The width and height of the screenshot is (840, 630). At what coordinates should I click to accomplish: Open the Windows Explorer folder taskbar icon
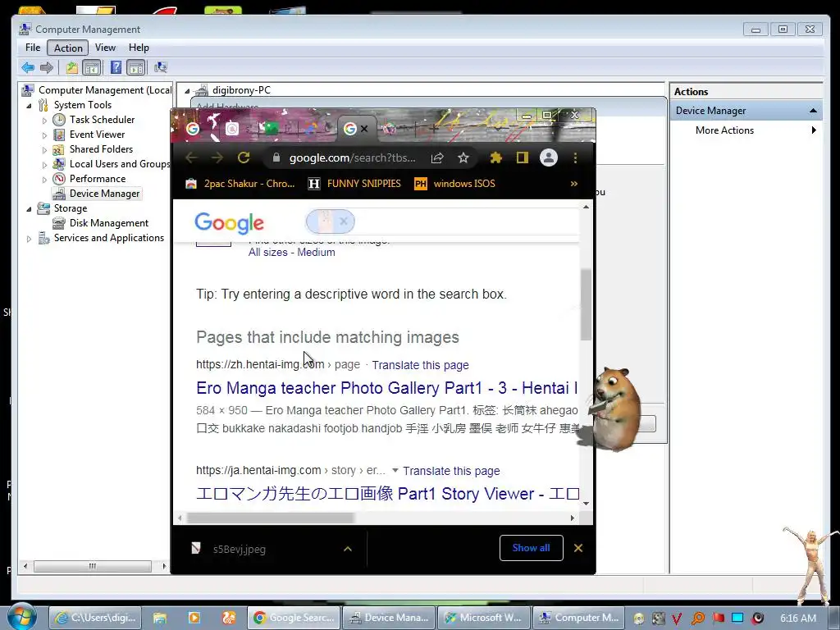coord(160,618)
